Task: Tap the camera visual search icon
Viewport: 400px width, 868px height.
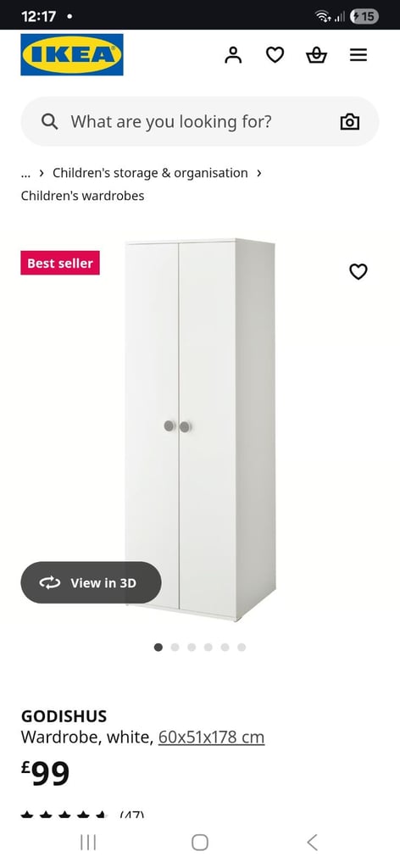Action: coord(350,122)
